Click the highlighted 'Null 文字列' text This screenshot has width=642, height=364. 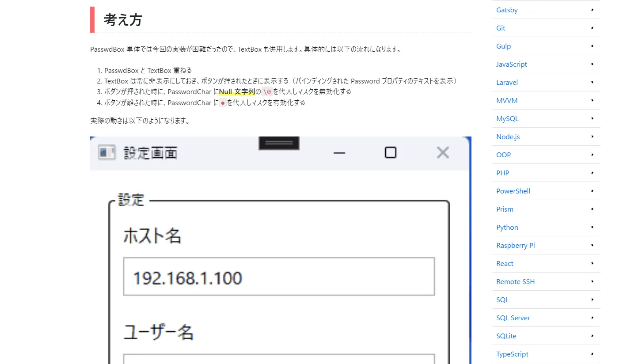point(237,92)
